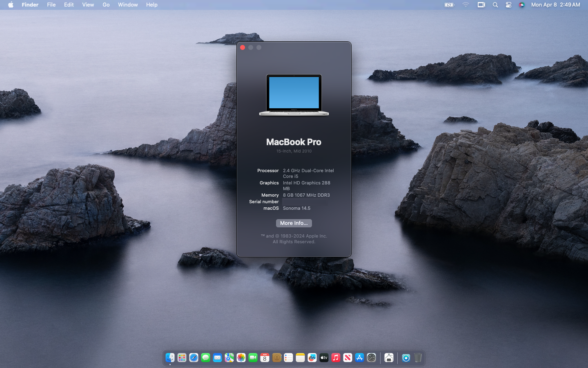Open Spotlight search
Viewport: 588px width, 368px height.
coord(495,5)
